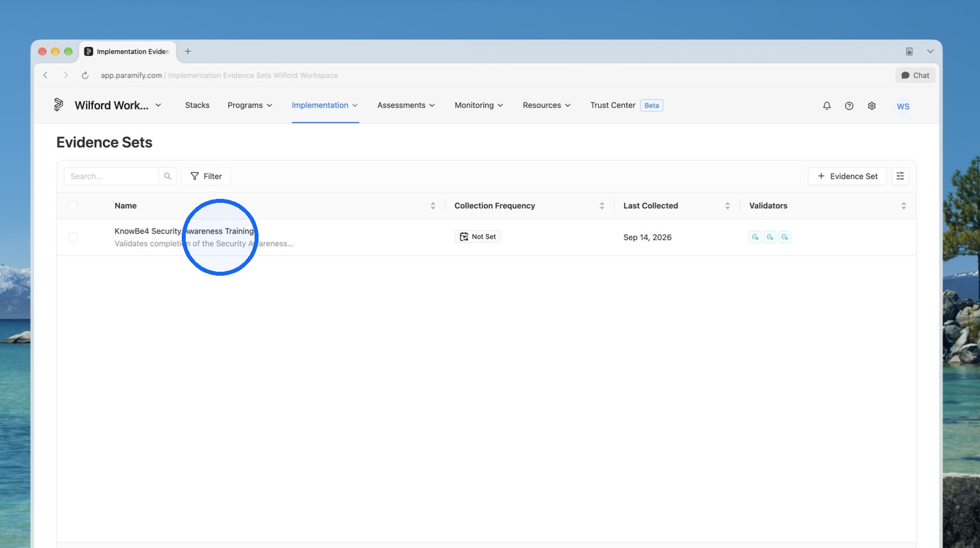Select the Implementation Evidence browser tab

(x=128, y=51)
